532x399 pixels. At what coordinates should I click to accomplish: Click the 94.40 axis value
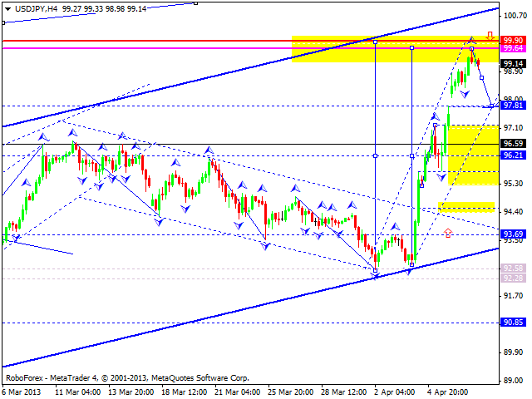513,212
